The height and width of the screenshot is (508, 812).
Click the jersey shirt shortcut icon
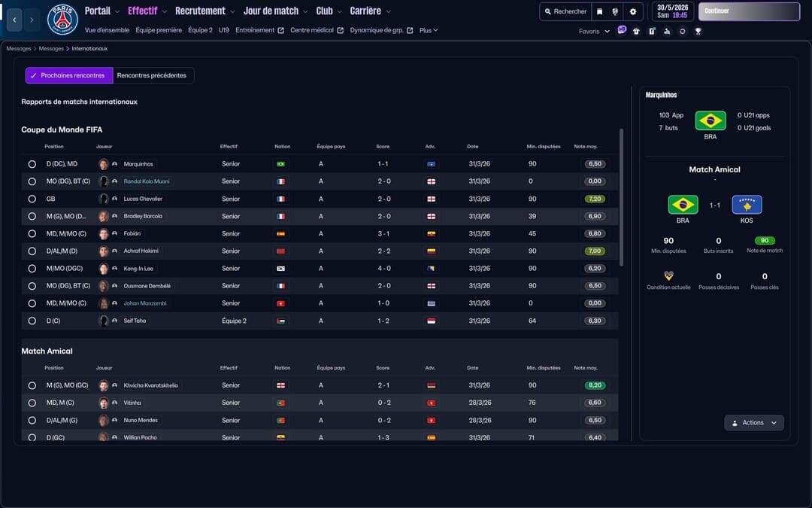636,32
